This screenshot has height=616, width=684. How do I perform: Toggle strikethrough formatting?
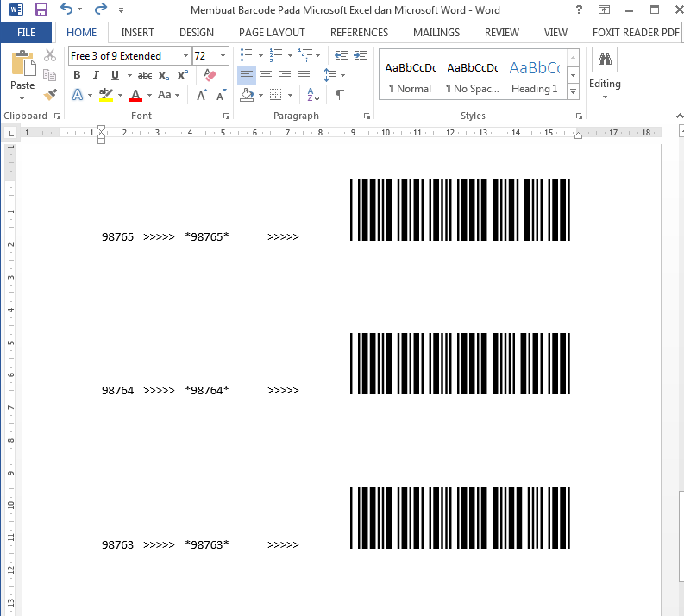pos(145,75)
